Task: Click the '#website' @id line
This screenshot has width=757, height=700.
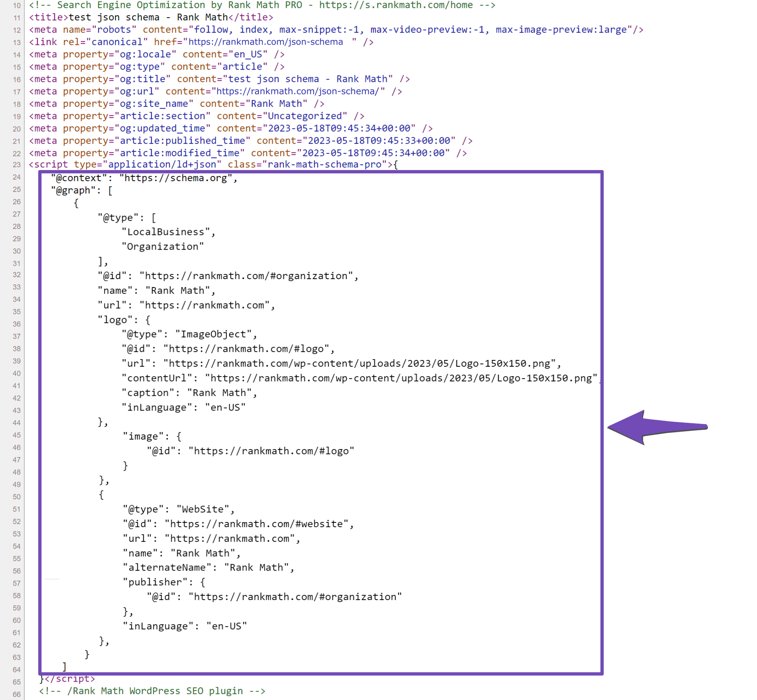Action: click(x=238, y=524)
